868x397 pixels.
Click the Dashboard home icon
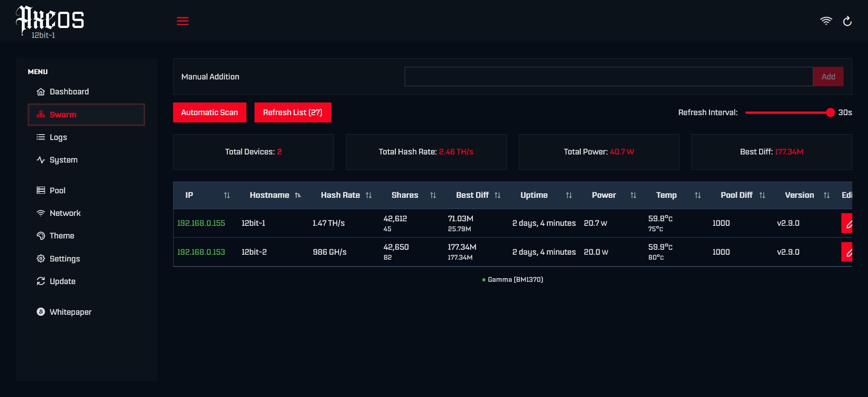41,92
